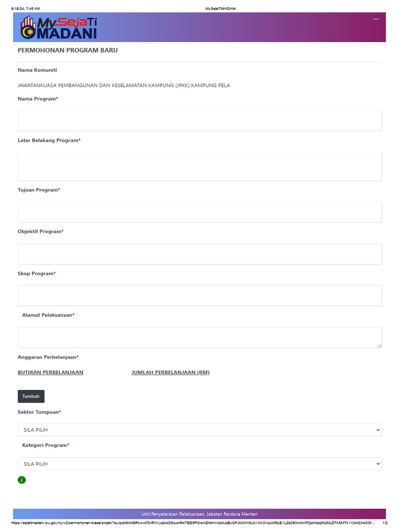Click the MySejaTi MADANI logo
The height and width of the screenshot is (532, 399).
tap(59, 28)
